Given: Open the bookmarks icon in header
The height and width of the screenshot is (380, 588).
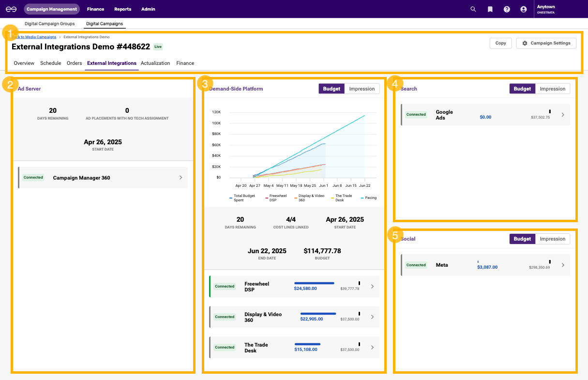Looking at the screenshot, I should [490, 9].
